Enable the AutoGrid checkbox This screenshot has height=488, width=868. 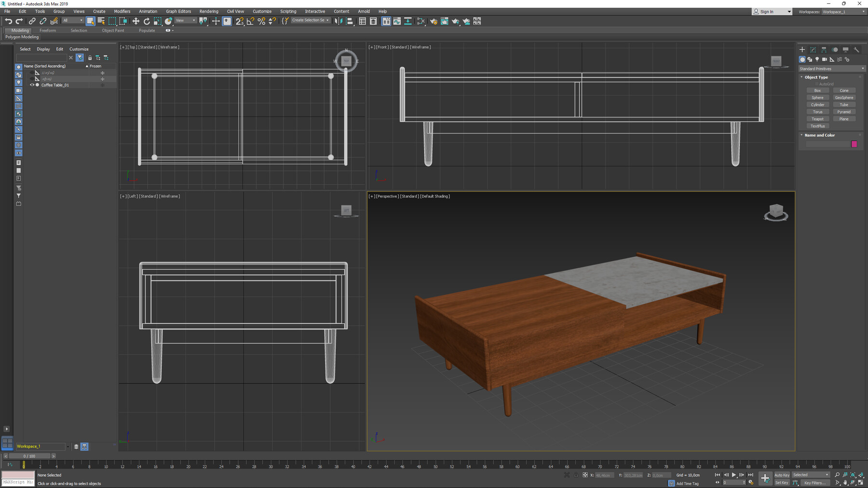coord(817,83)
